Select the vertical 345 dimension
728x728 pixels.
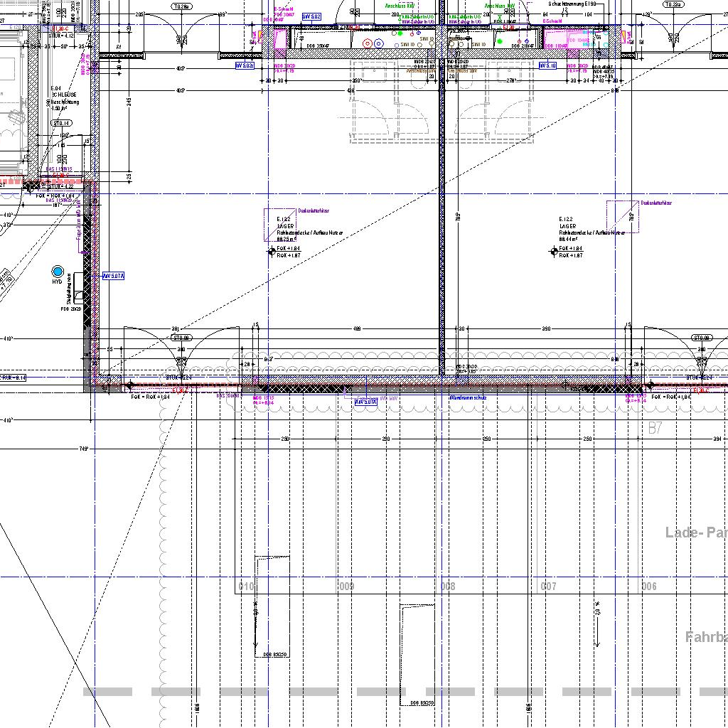coord(129,101)
